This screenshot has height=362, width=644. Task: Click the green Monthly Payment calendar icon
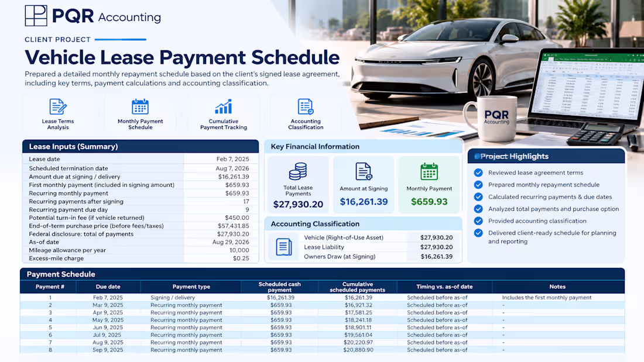click(x=429, y=171)
